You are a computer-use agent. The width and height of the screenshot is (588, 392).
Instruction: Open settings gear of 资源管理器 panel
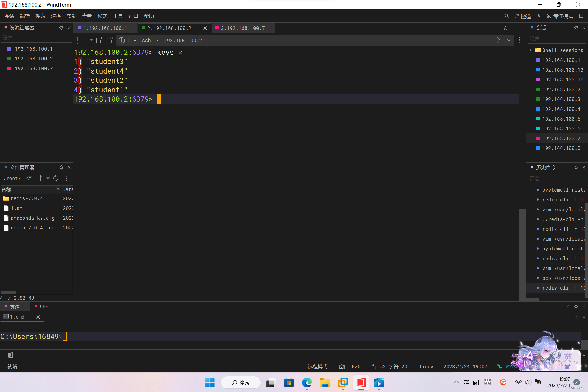61,28
